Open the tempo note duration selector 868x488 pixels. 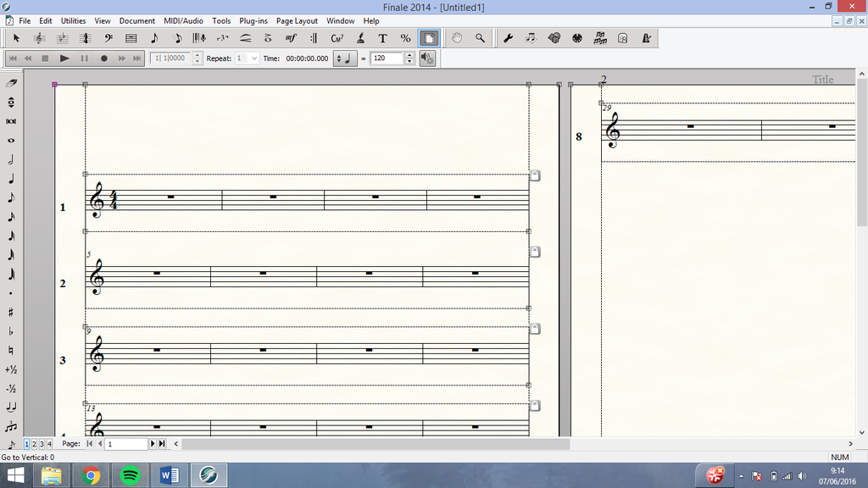(345, 58)
